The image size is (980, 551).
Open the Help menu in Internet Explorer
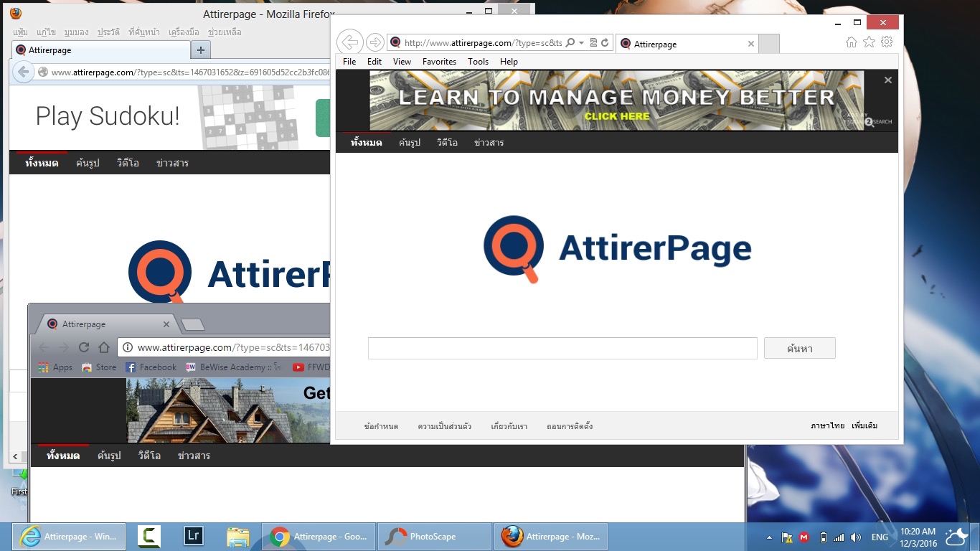(x=509, y=62)
